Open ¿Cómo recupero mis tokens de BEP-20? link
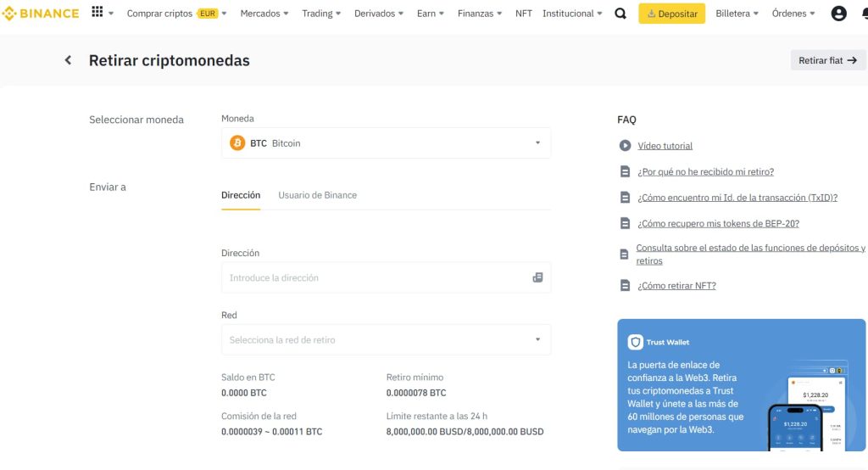The height and width of the screenshot is (470, 868). tap(719, 223)
